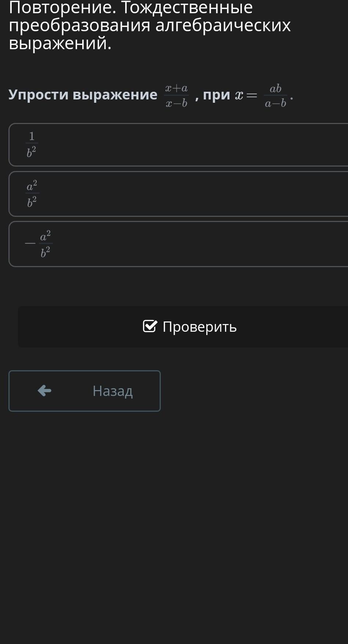The width and height of the screenshot is (348, 644).
Task: Click the word 'выражение' in the question
Action: click(x=115, y=95)
